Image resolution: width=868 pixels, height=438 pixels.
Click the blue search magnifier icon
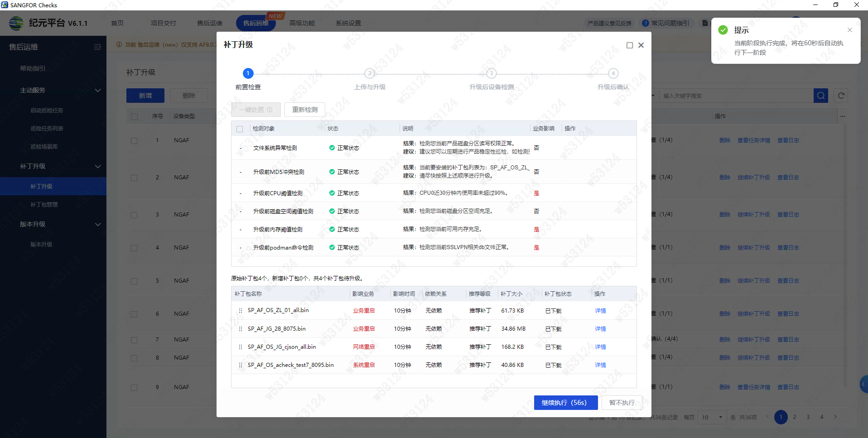pyautogui.click(x=820, y=96)
